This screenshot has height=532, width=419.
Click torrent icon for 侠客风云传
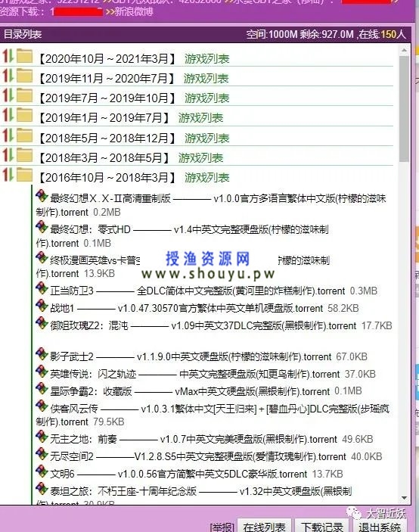(x=42, y=406)
